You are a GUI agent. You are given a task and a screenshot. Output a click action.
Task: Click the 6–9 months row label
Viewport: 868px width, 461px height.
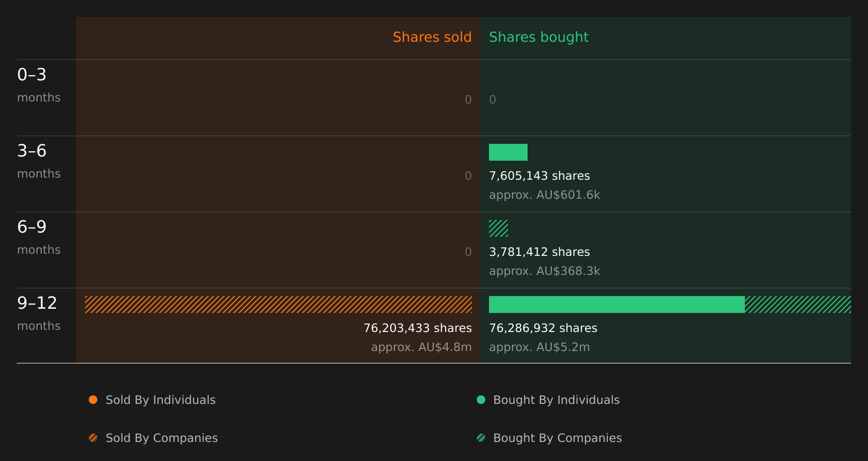[x=39, y=237]
